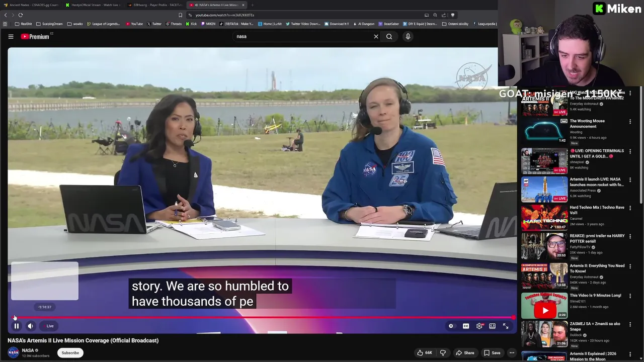This screenshot has height=362, width=644.
Task: Jump to Live in the player
Action: [48, 326]
